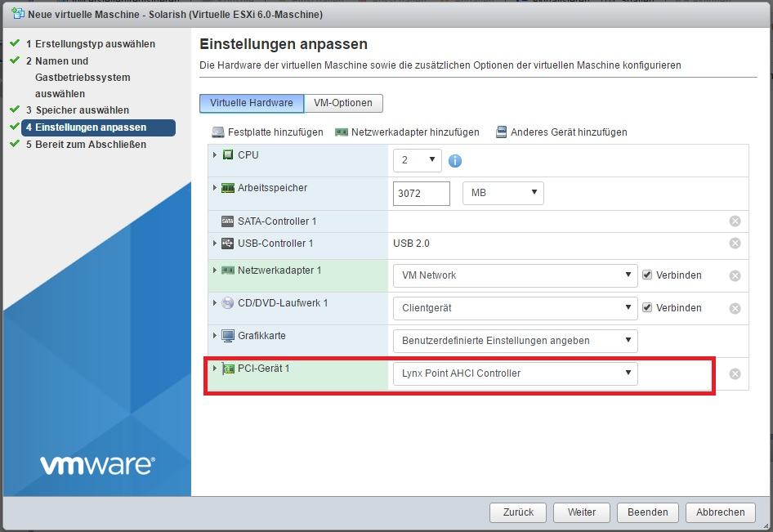Open the Lynx Point AHCI Controller dropdown
This screenshot has width=773, height=532.
515,373
